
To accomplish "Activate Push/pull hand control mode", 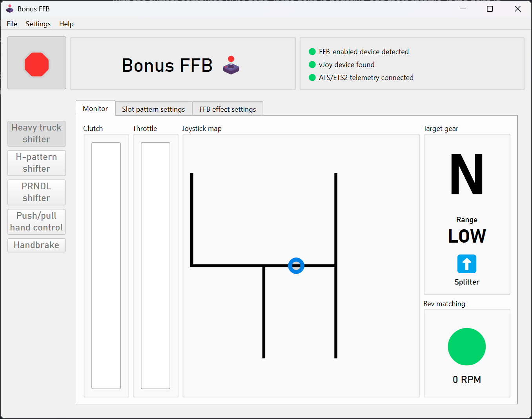I will (x=36, y=222).
